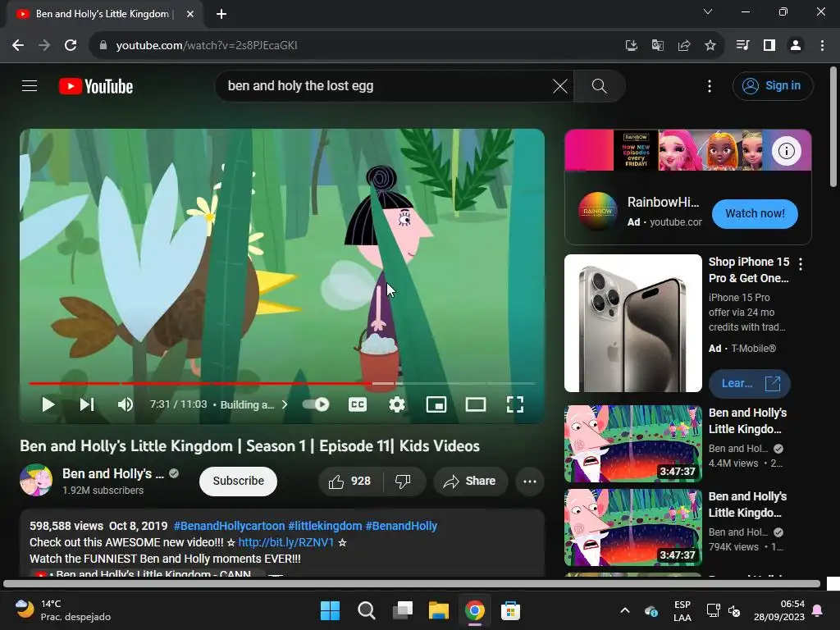Click the address bar URL
This screenshot has height=630, width=840.
207,46
